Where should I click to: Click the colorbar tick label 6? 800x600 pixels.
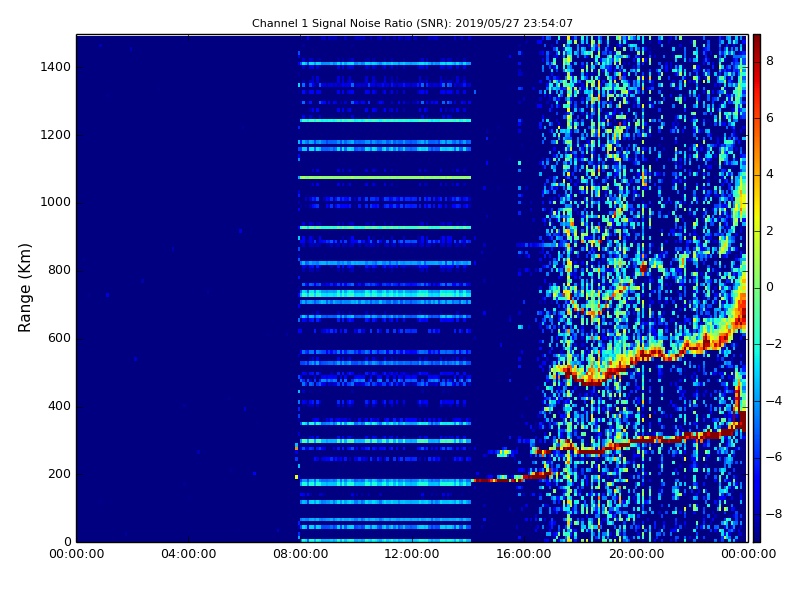pyautogui.click(x=770, y=118)
